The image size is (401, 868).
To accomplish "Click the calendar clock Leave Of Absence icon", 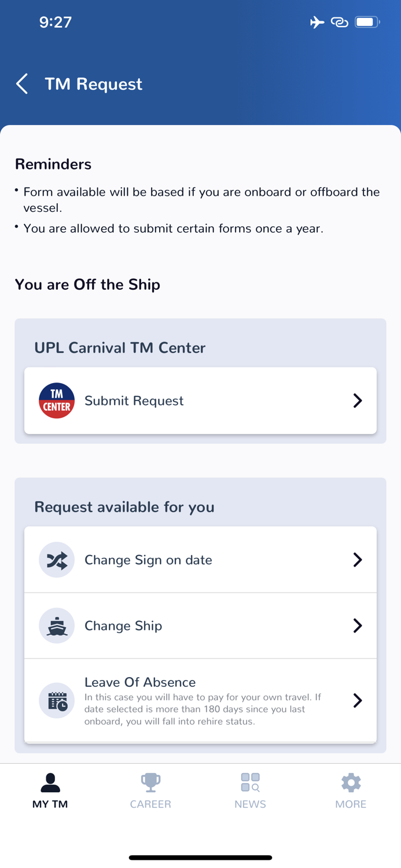I will [56, 700].
